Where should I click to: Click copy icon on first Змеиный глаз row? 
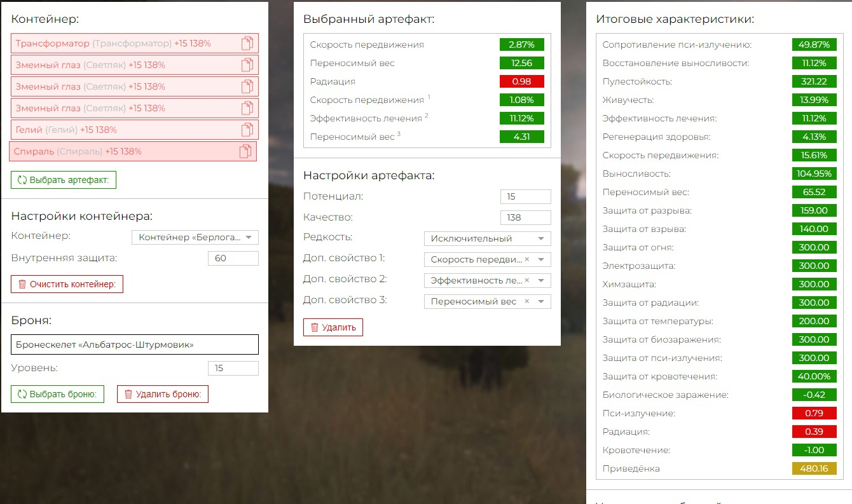[247, 65]
